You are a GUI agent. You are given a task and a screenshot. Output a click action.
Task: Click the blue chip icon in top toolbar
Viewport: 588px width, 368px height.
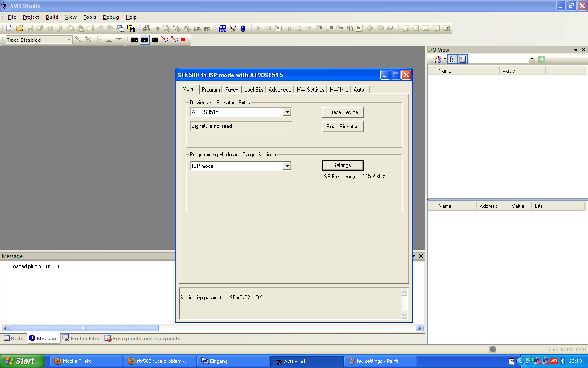coord(223,29)
